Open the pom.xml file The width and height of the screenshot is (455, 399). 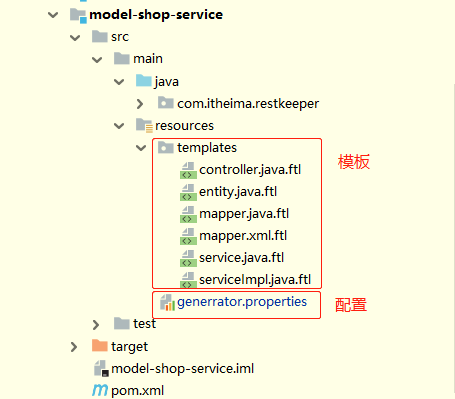pos(138,391)
